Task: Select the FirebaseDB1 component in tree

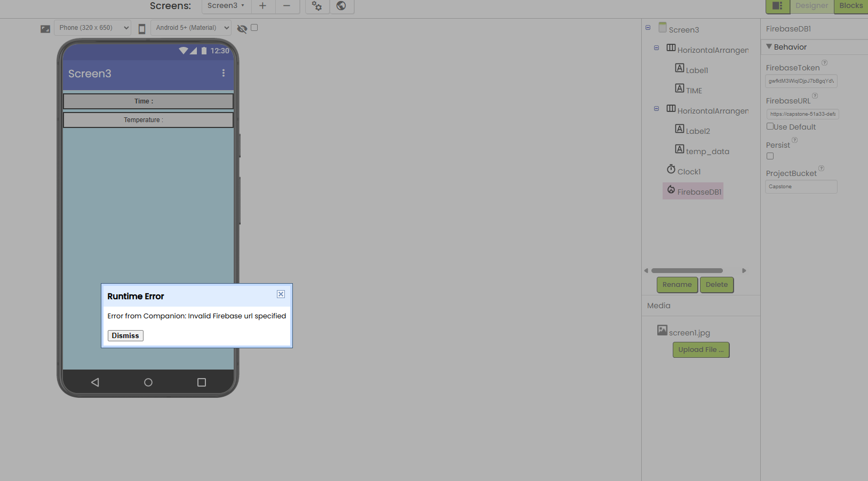Action: 698,192
